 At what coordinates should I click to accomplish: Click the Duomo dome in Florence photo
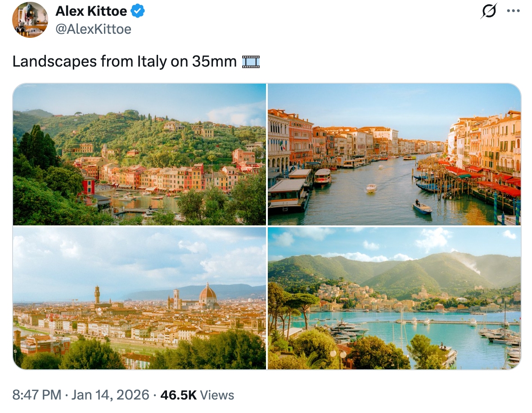pyautogui.click(x=207, y=294)
